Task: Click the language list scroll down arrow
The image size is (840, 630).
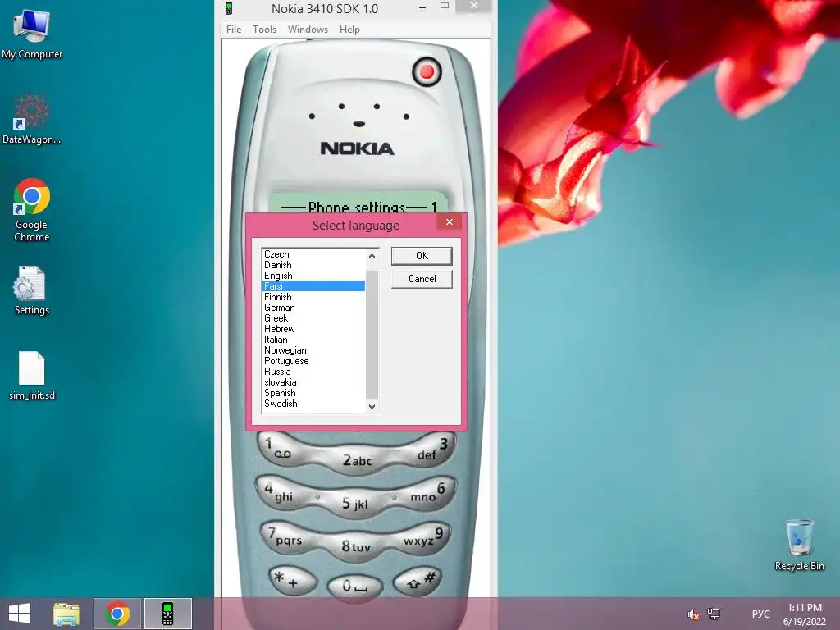Action: point(372,407)
